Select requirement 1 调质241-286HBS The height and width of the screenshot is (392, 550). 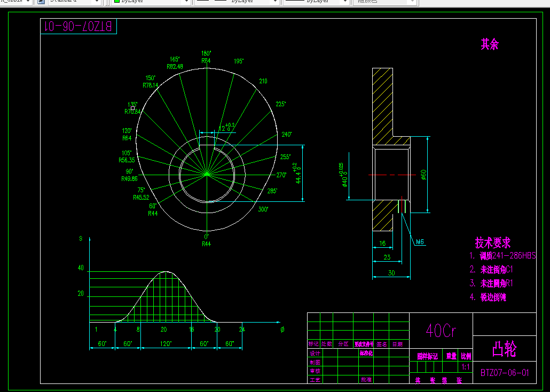pos(502,255)
